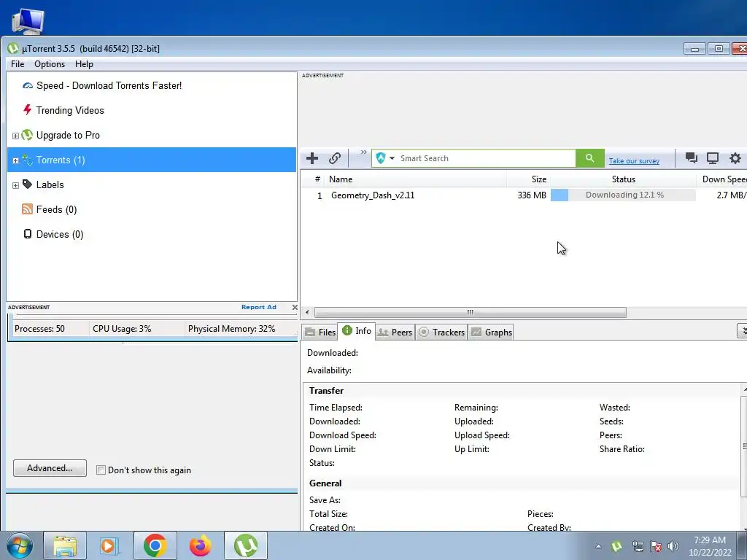The width and height of the screenshot is (747, 560).
Task: Click the green search magnifier button
Action: [x=589, y=158]
